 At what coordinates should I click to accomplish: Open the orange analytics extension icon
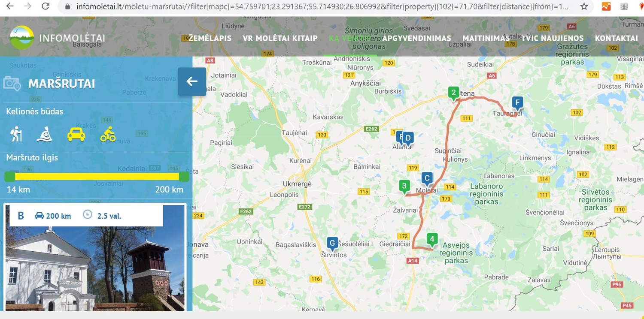(606, 6)
